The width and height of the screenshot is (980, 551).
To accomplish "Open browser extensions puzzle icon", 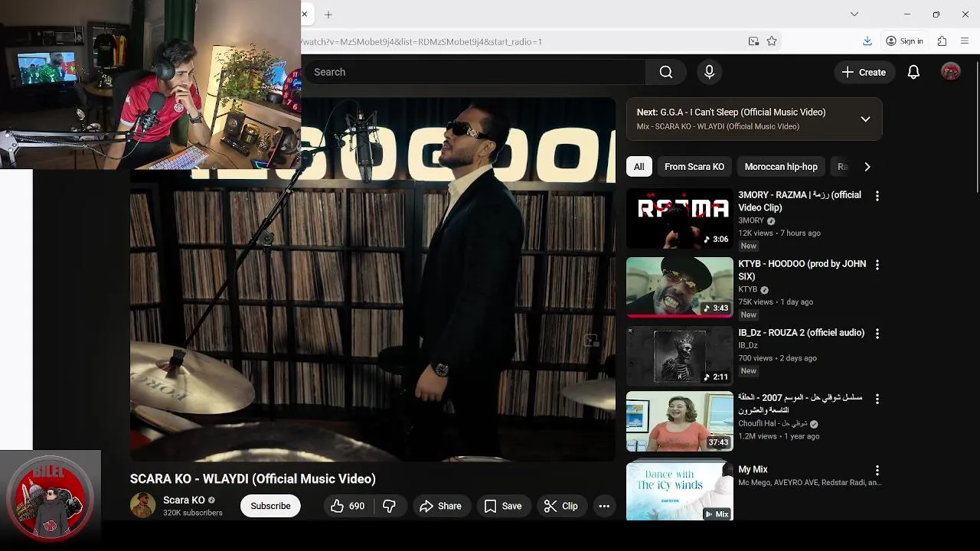I will (x=942, y=41).
